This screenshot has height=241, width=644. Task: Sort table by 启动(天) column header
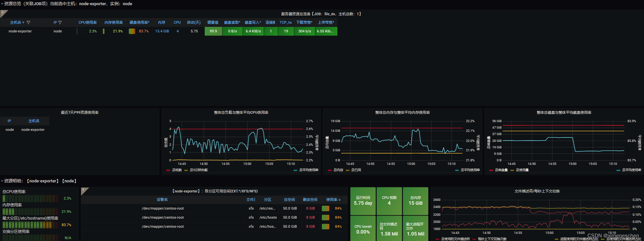click(194, 23)
